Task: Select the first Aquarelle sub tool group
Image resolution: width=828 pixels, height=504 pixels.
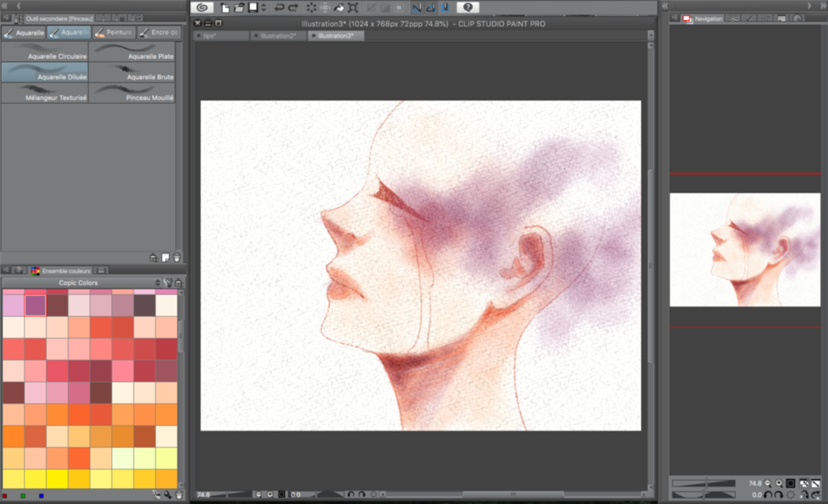Action: [24, 33]
